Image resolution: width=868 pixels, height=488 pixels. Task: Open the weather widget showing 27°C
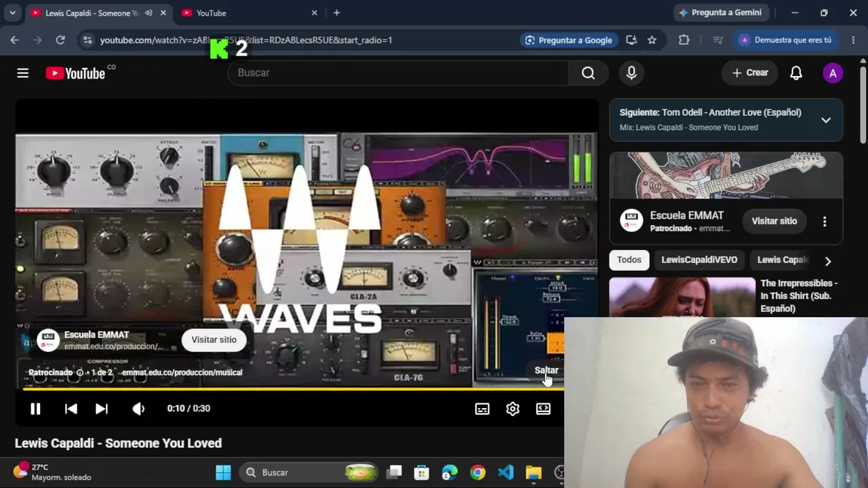[52, 472]
